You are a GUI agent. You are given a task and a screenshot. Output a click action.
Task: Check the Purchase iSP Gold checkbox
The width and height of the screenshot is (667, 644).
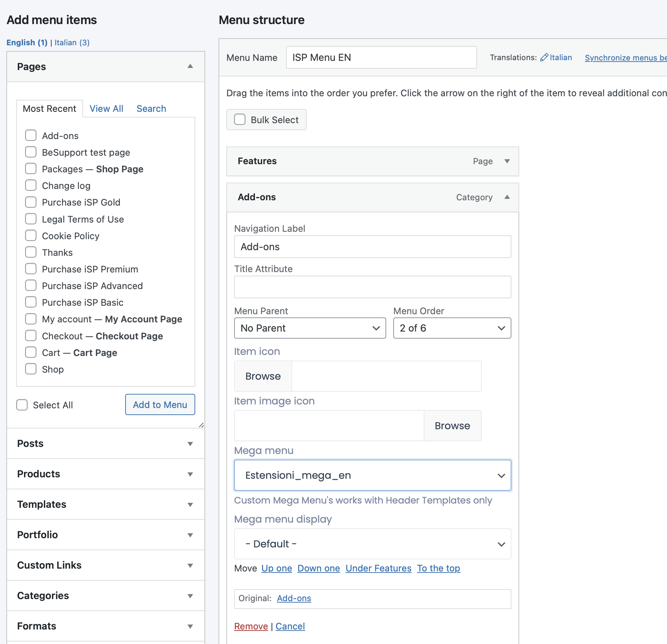click(31, 202)
